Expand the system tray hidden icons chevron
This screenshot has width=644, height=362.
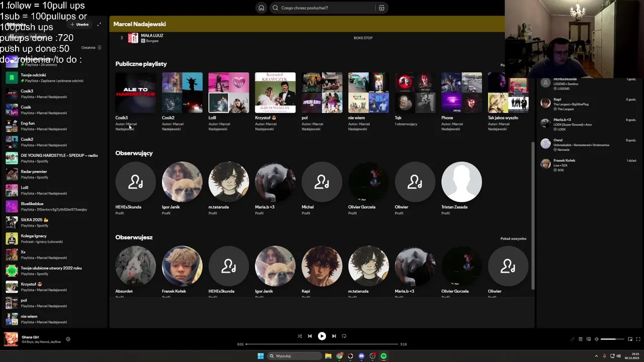tap(597, 356)
